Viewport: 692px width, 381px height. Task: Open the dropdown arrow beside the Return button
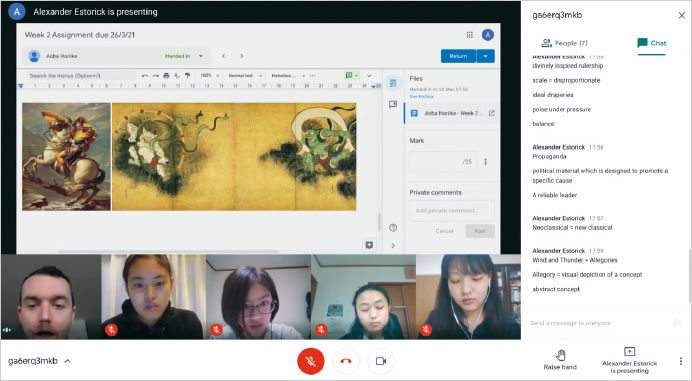coord(485,56)
